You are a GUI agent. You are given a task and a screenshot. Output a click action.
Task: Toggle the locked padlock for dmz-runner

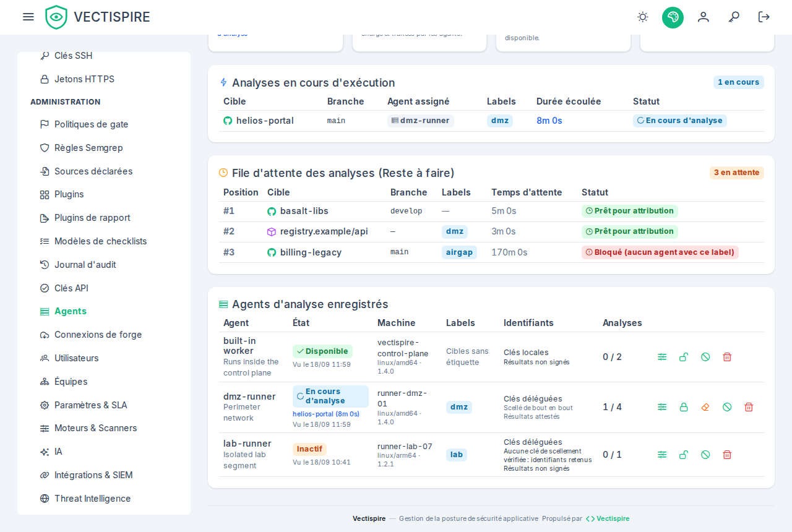coord(684,407)
